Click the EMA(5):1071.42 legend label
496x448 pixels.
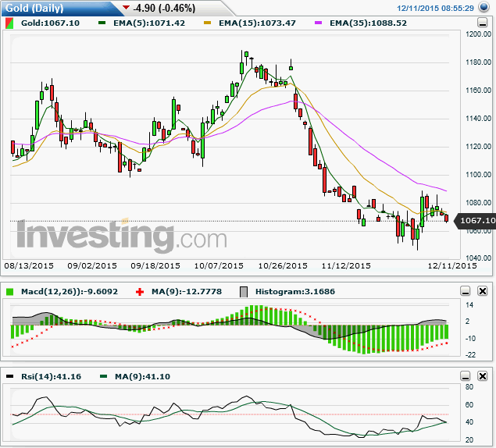point(149,23)
